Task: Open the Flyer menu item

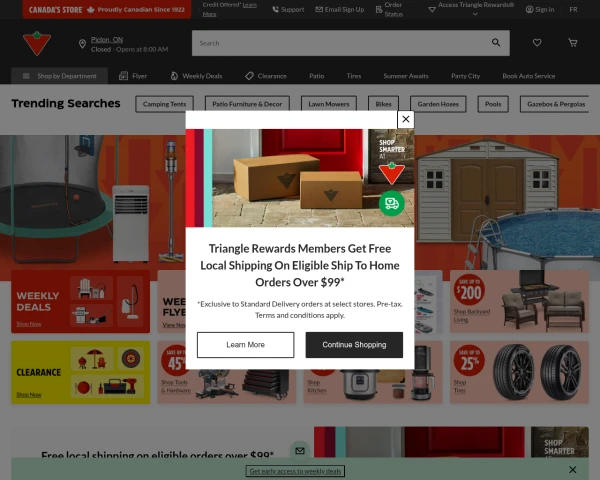Action: pos(133,76)
